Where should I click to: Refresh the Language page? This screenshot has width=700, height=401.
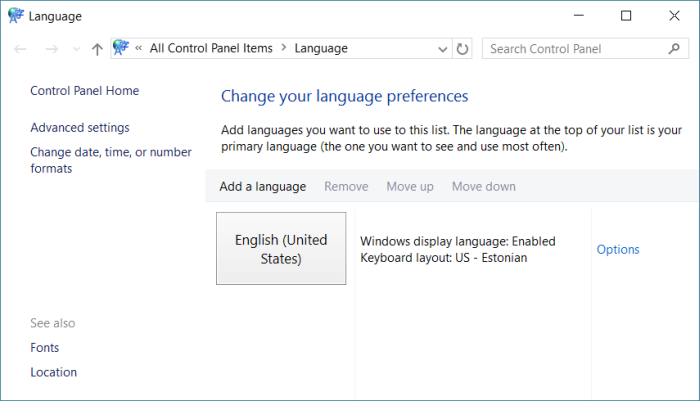tap(462, 49)
